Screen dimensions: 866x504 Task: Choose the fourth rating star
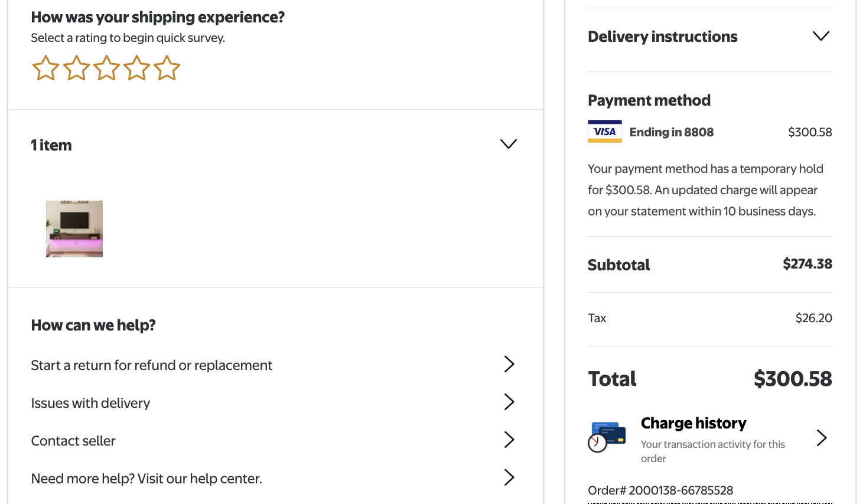pyautogui.click(x=137, y=68)
